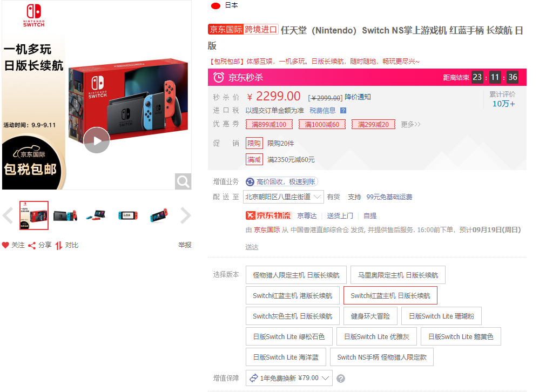Choose version 怪物猎人限定主机 日版长续航

(296, 275)
